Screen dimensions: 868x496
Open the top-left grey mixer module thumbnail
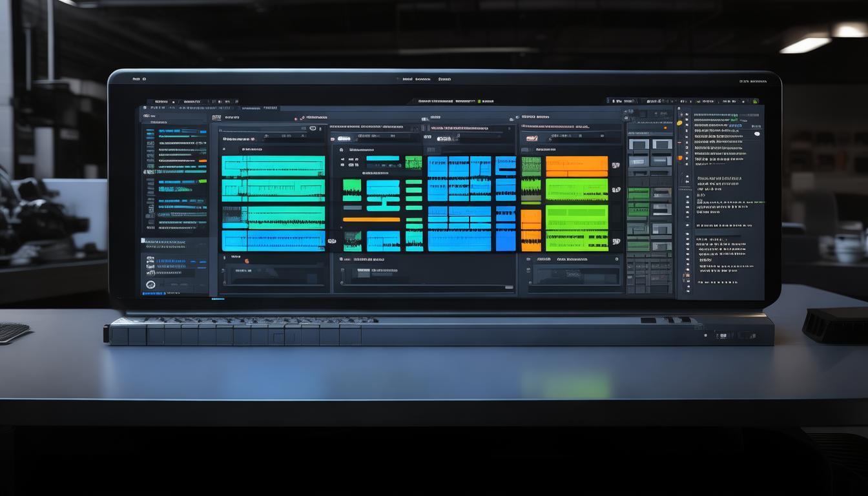(638, 145)
